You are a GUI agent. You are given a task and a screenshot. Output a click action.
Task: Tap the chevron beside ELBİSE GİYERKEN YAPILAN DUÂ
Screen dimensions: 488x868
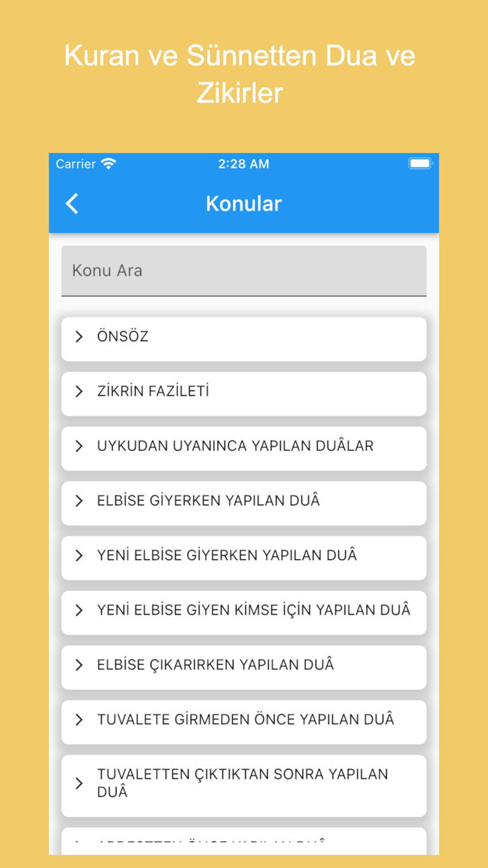(78, 500)
